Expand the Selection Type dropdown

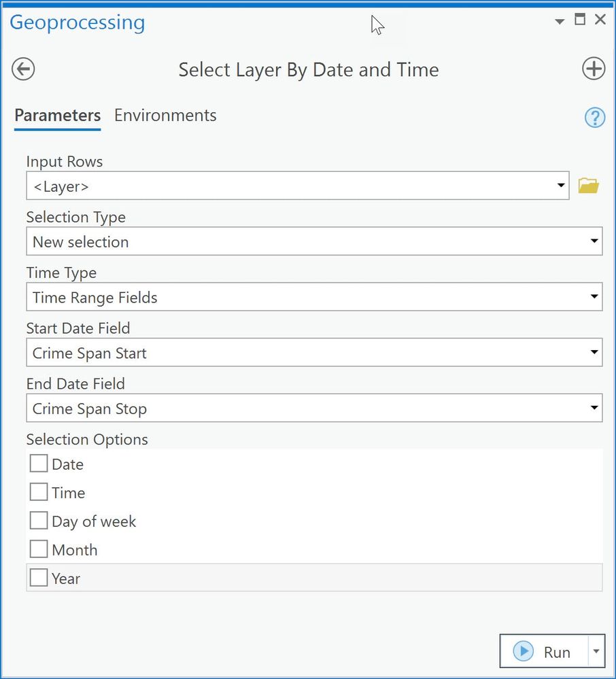594,241
